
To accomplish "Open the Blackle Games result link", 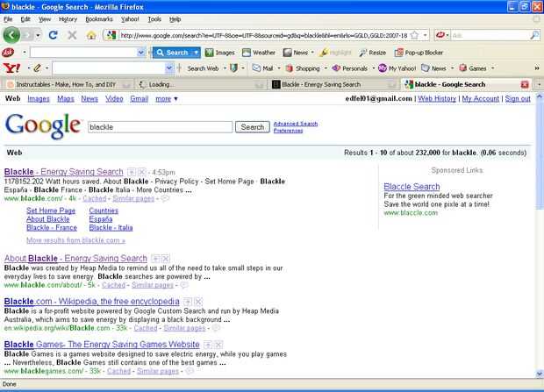I will pyautogui.click(x=102, y=345).
